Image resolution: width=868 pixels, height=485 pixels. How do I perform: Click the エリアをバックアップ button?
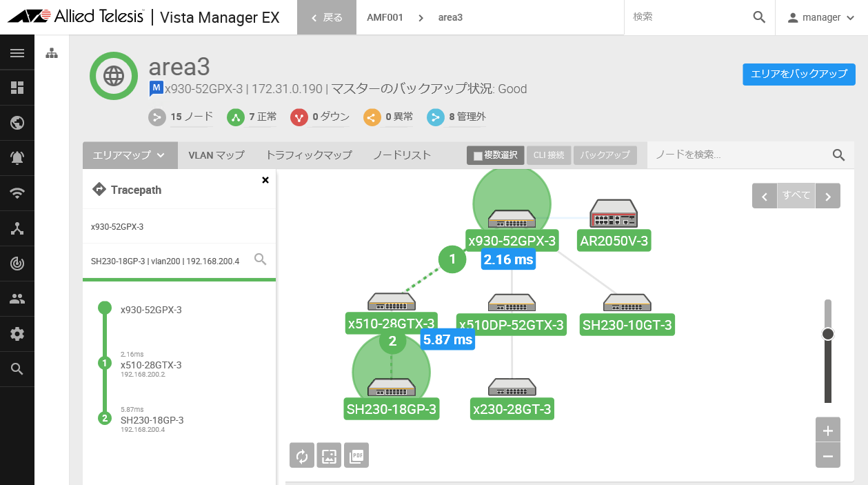[x=799, y=74]
